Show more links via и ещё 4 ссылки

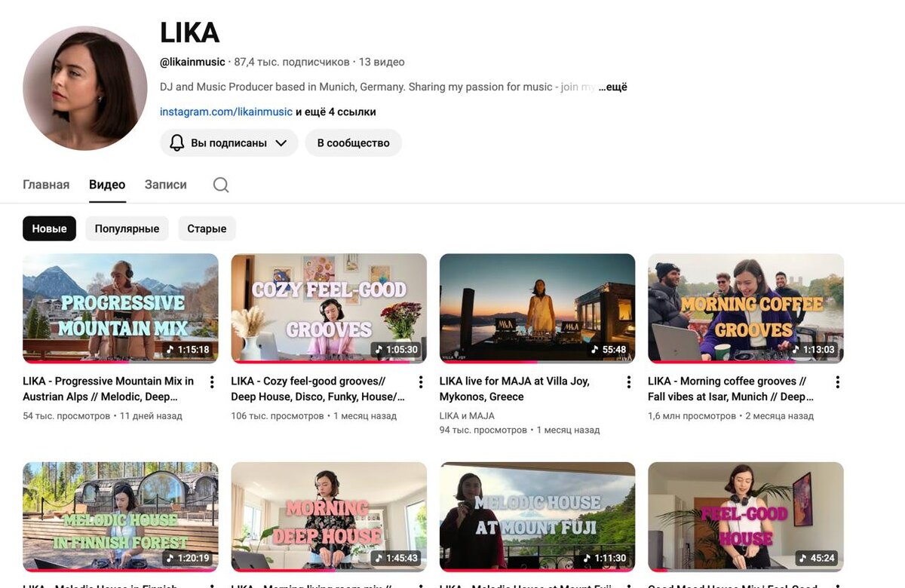(x=336, y=112)
